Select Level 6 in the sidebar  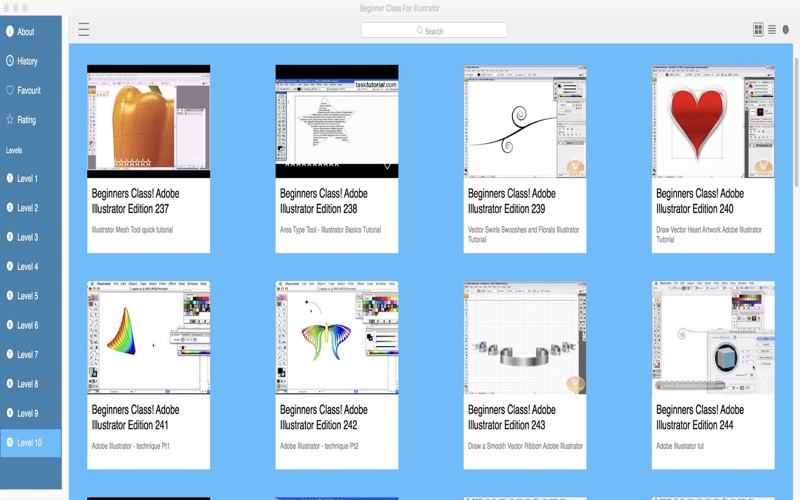(x=31, y=325)
